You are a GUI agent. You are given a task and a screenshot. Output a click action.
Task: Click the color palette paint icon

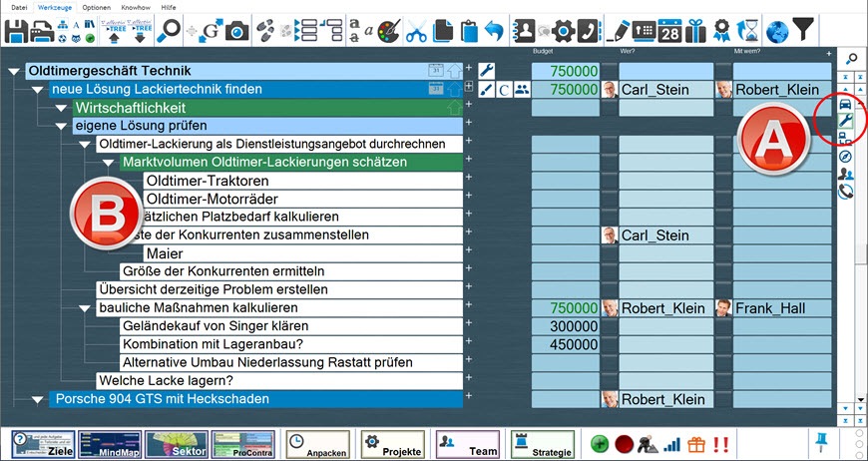tap(387, 31)
